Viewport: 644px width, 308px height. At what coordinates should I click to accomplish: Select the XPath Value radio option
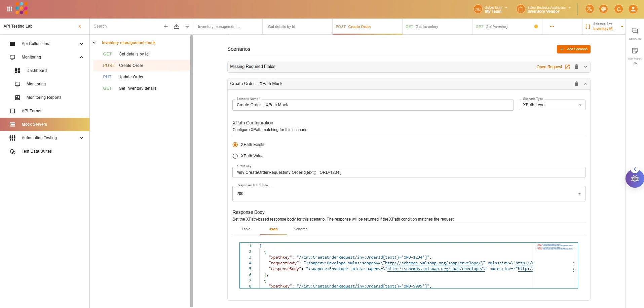coord(235,156)
